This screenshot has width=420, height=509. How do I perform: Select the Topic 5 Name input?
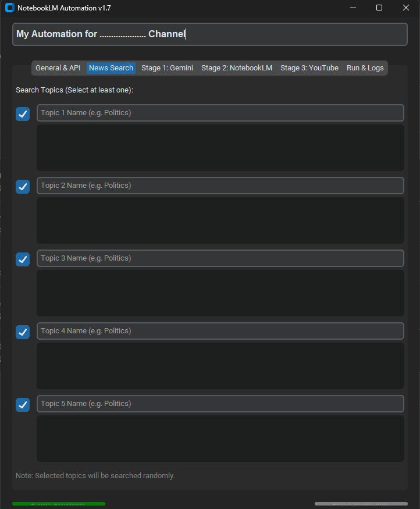[x=220, y=404]
